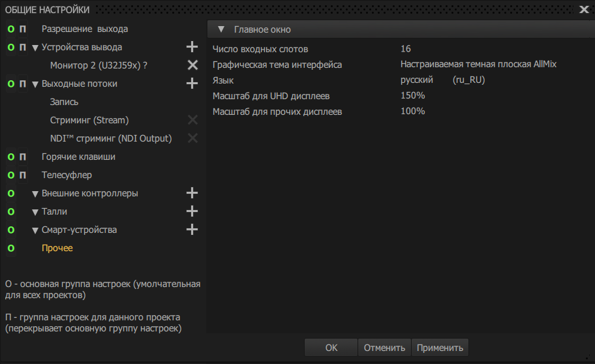Delete the Стриминг (Stream) output
Viewport: 595px width, 364px height.
pyautogui.click(x=192, y=120)
